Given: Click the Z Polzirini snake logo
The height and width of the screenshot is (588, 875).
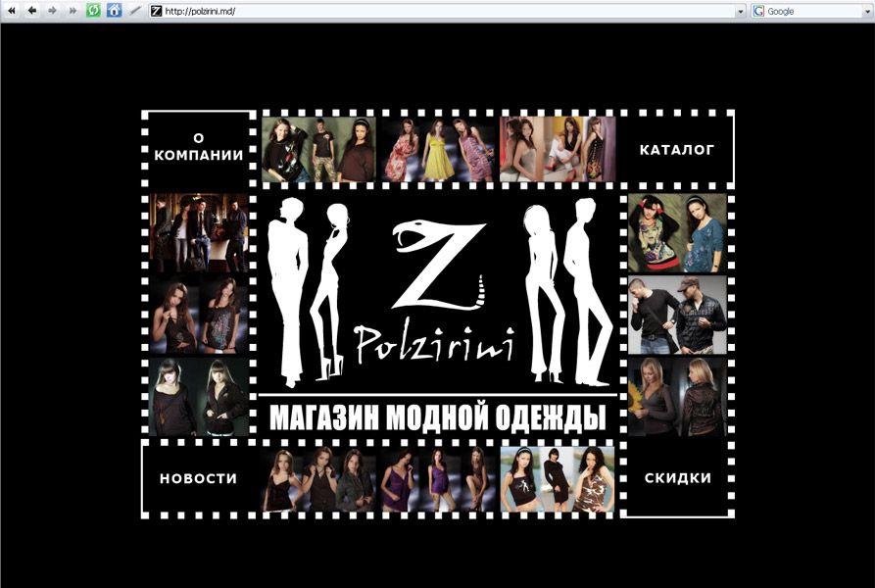Looking at the screenshot, I should [436, 291].
